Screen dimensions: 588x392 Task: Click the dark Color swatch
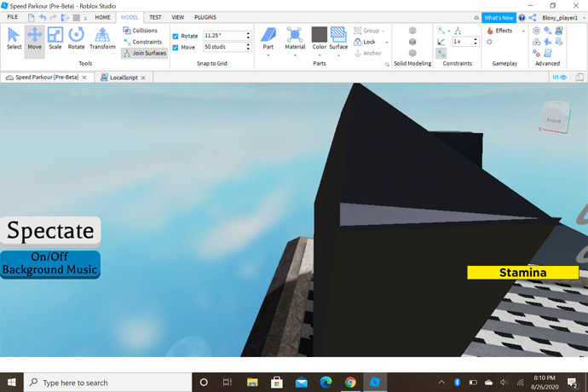pos(319,34)
